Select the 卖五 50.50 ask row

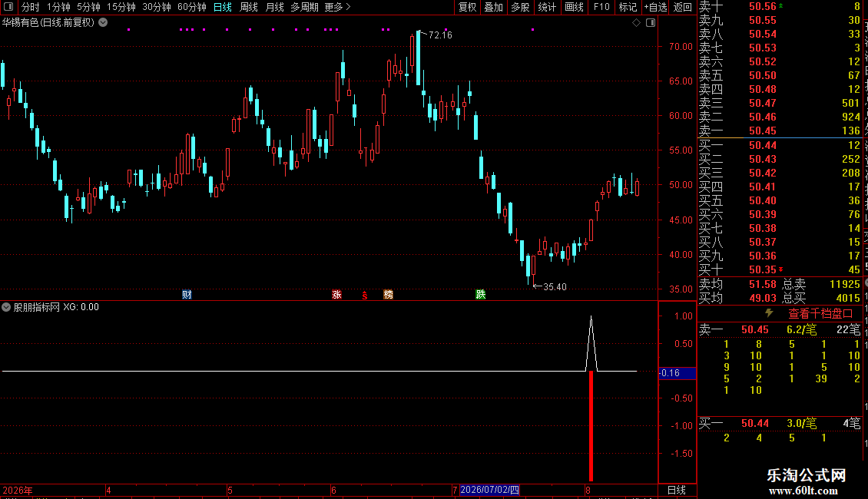(780, 75)
